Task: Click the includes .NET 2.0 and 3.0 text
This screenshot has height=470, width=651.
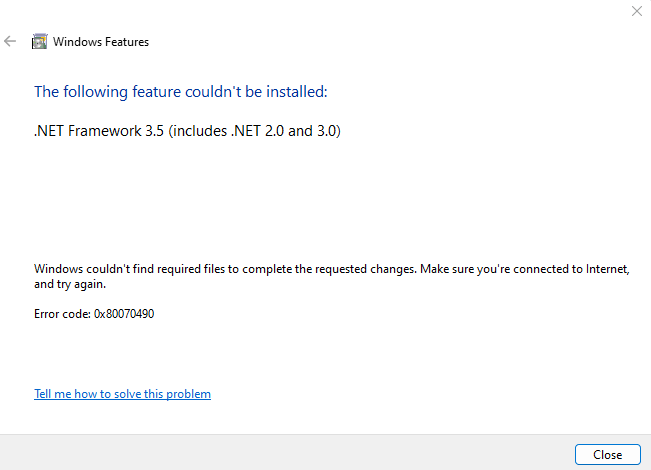Action: (255, 131)
